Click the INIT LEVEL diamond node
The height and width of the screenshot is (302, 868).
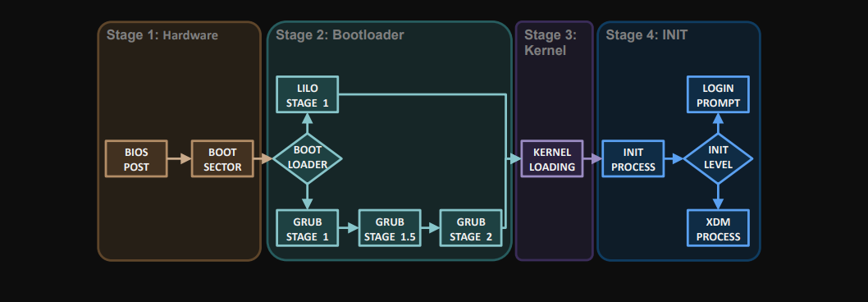coord(718,159)
